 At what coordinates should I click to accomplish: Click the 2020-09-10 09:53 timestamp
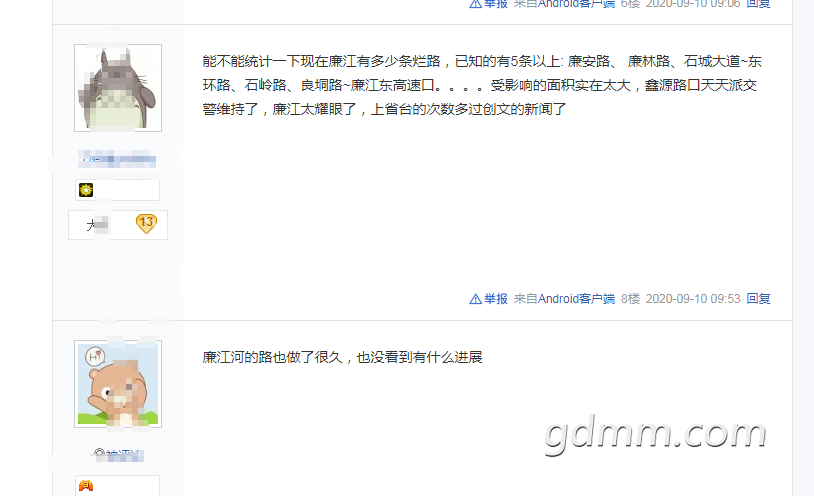click(693, 299)
